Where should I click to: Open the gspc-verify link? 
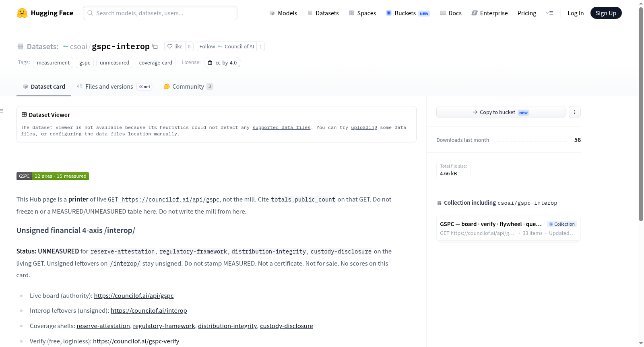point(136,341)
